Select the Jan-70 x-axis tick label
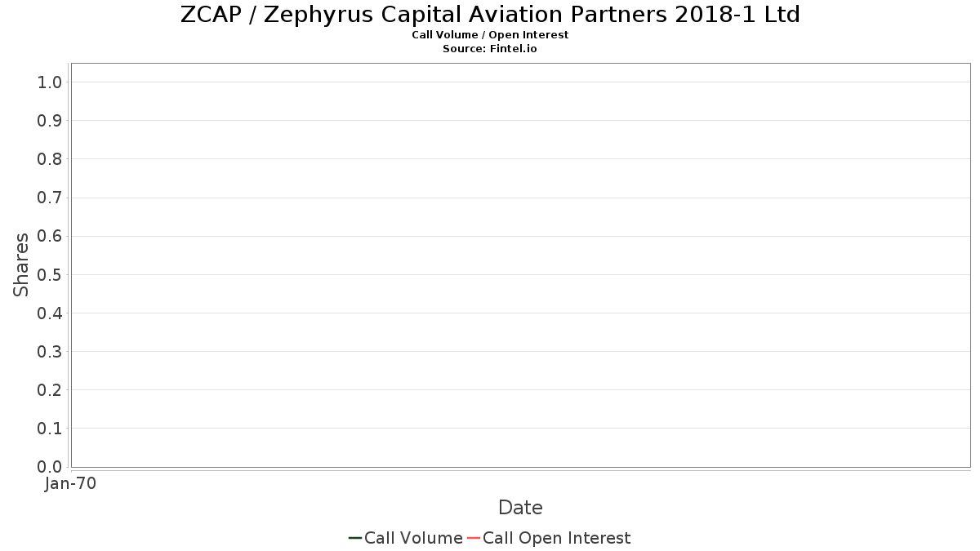This screenshot has height=551, width=980. click(x=71, y=484)
